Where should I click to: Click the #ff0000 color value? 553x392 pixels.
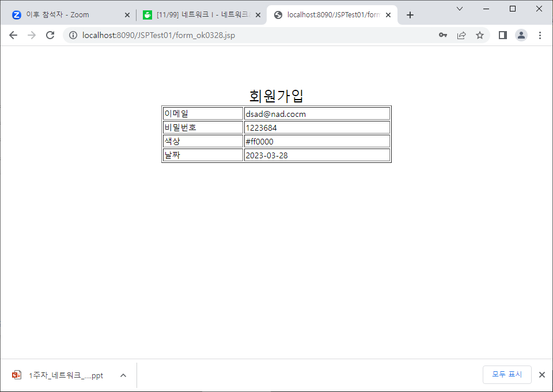[x=260, y=142]
